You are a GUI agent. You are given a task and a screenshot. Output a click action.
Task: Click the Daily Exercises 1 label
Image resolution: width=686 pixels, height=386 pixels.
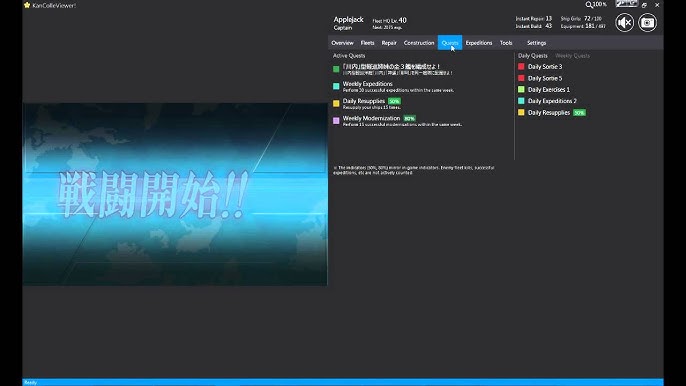(x=549, y=89)
